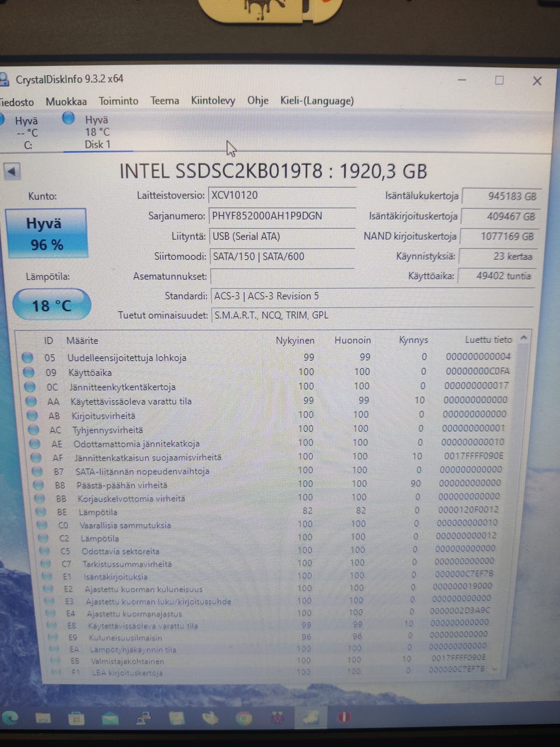Open the Teema menu
560x747 pixels.
164,100
